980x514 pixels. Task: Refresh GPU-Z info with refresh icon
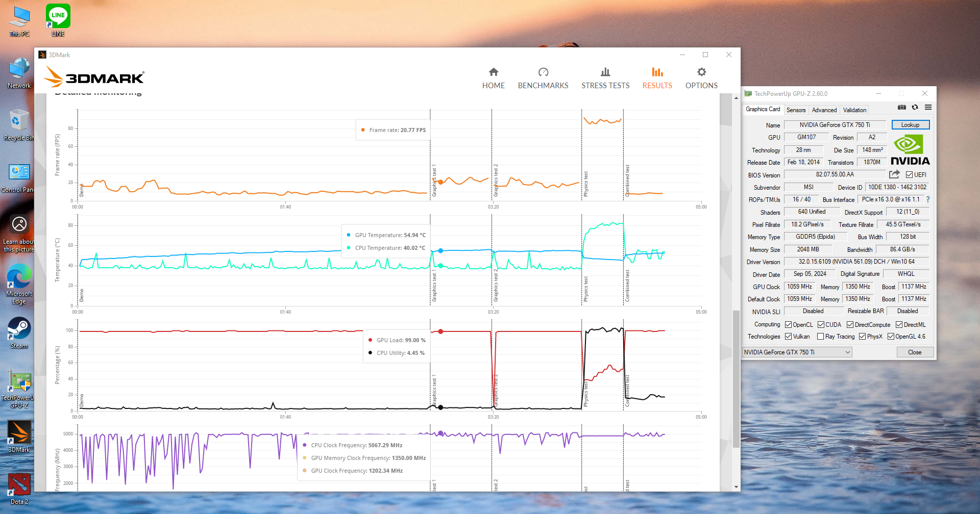915,107
